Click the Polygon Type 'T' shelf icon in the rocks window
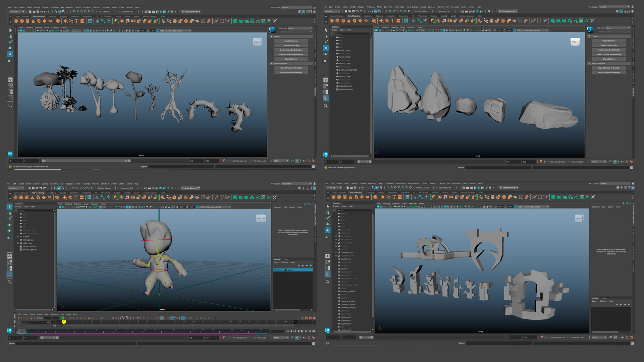Viewport: 644px width, 362px height. click(392, 21)
